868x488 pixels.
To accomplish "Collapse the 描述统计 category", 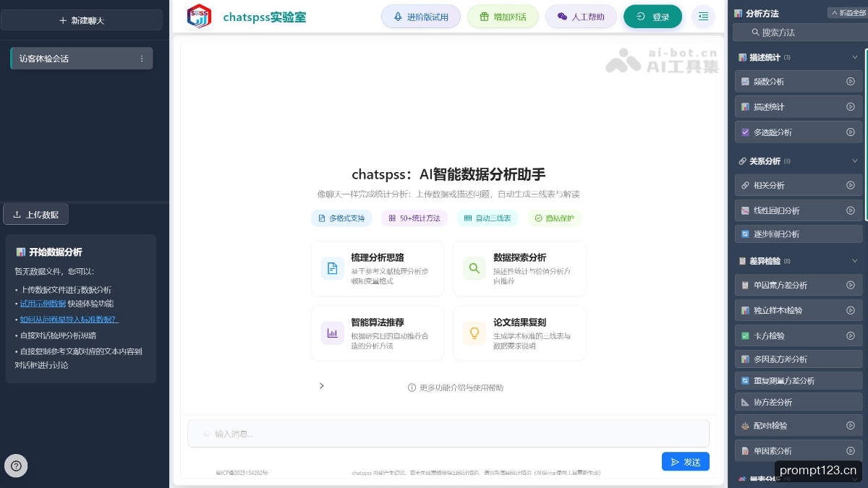I will (855, 57).
